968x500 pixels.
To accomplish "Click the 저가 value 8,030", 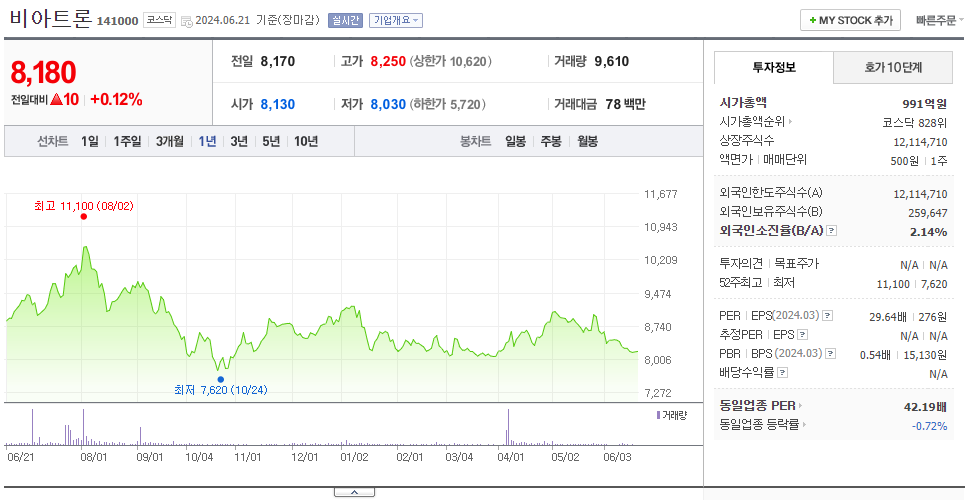I will pyautogui.click(x=388, y=104).
